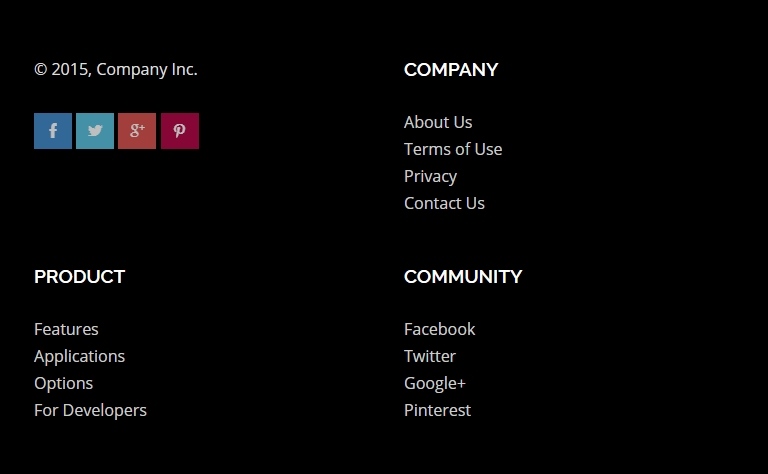This screenshot has height=474, width=768.
Task: Open the Twitter text link under Community
Action: pos(430,356)
